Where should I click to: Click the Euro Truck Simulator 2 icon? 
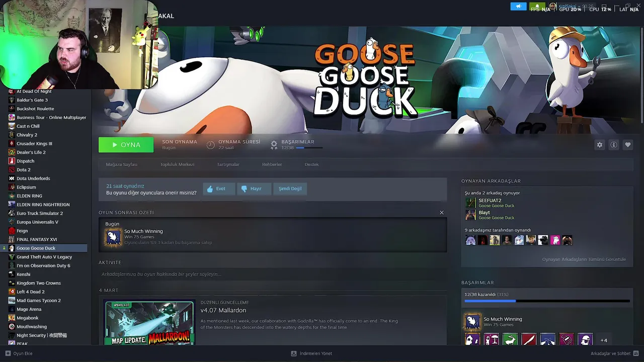point(12,213)
